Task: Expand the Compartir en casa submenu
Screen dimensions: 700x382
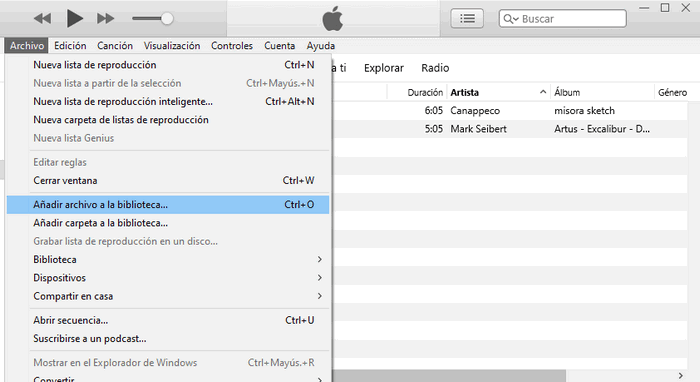Action: coord(168,296)
